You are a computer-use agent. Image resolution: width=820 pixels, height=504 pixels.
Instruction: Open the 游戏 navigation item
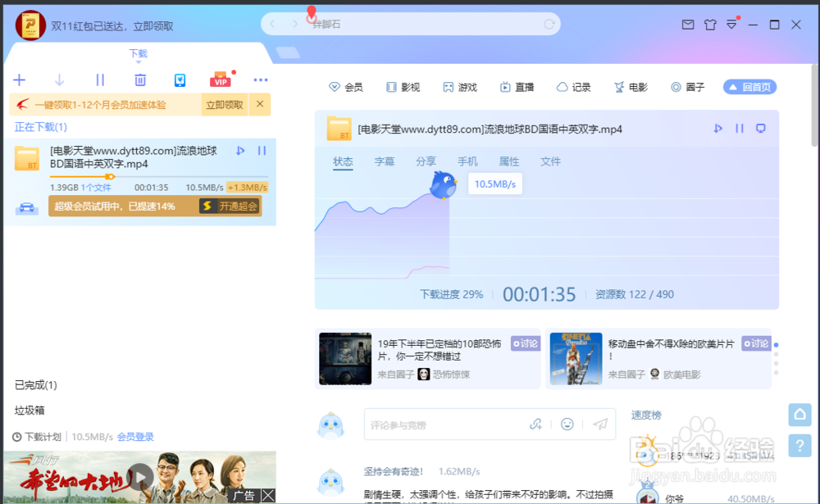coord(460,88)
